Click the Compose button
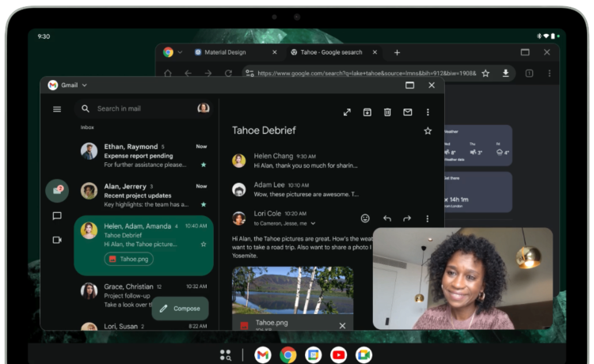The height and width of the screenshot is (364, 594). coord(180,309)
